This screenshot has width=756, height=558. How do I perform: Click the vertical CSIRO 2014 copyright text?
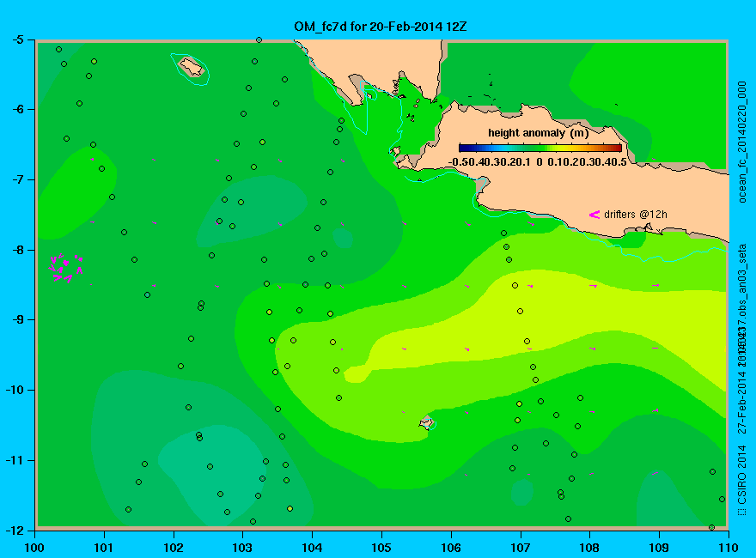coord(742,481)
